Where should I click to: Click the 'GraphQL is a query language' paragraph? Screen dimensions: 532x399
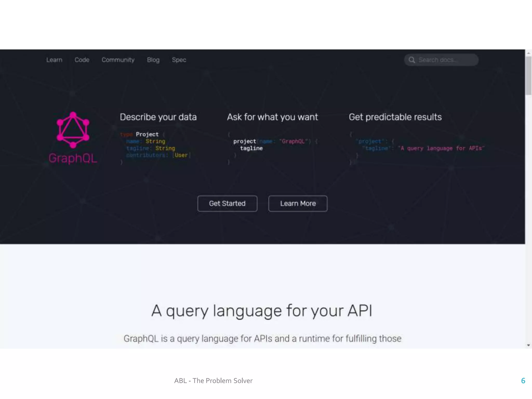pyautogui.click(x=262, y=338)
